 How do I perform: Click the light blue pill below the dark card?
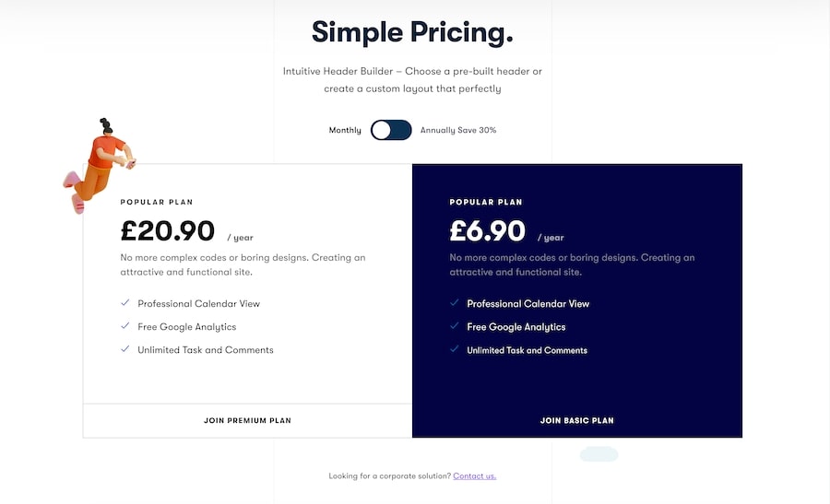pos(599,454)
